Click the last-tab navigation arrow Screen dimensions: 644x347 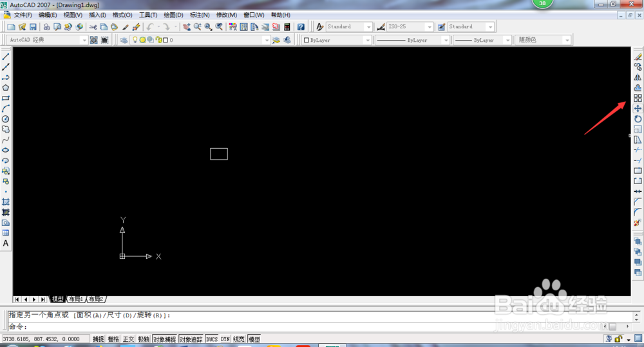(x=43, y=299)
